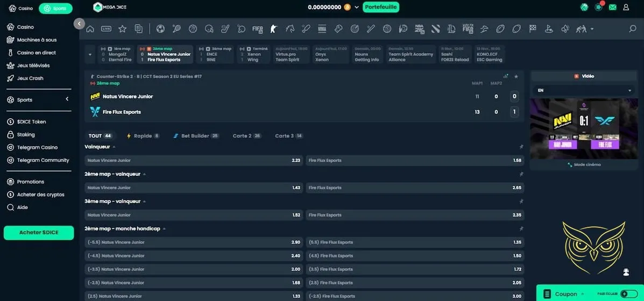Select the boxing glove icon

pyautogui.click(x=338, y=28)
